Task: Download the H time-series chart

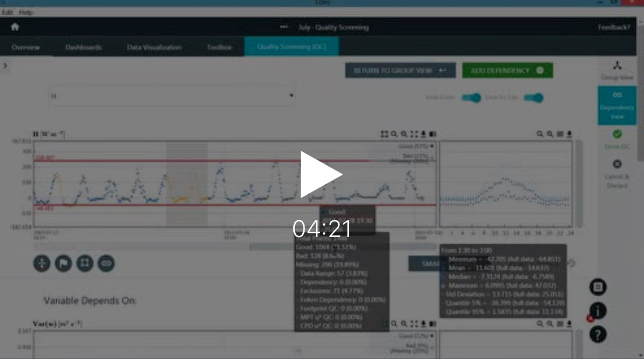Action: (423, 134)
